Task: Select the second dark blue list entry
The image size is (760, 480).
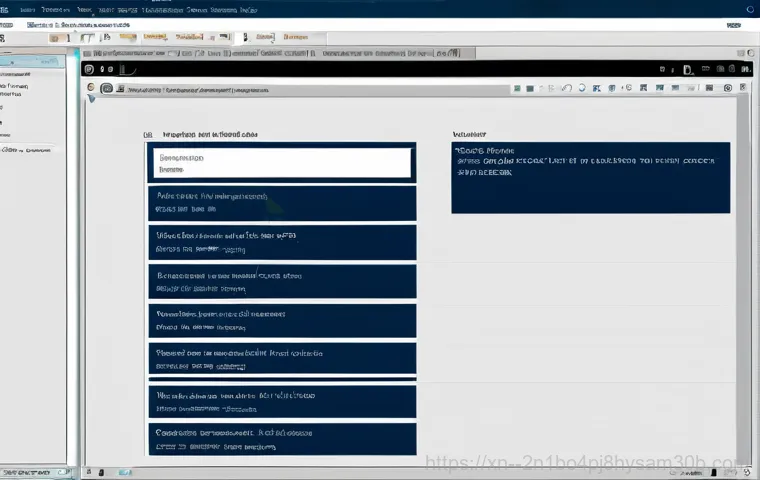Action: coord(281,242)
